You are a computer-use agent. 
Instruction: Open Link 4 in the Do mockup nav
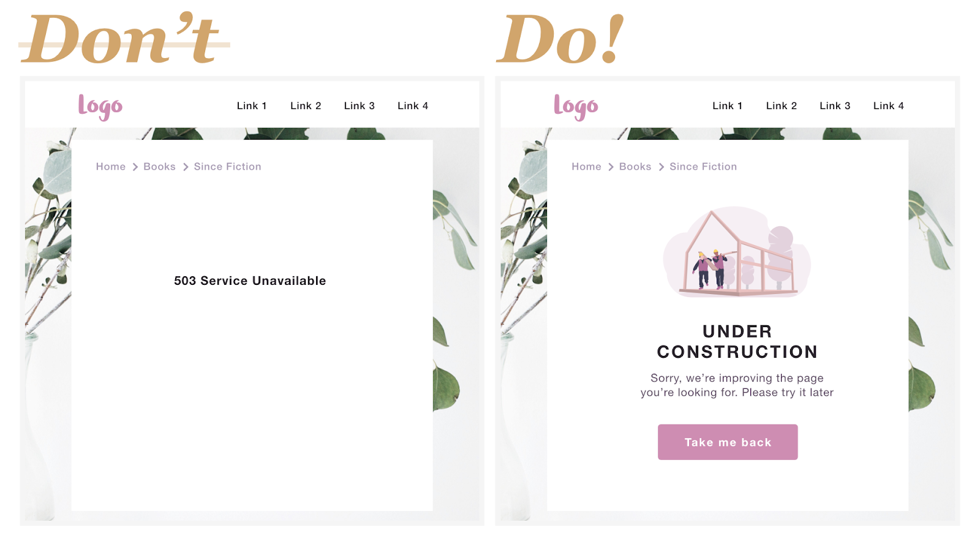[889, 106]
